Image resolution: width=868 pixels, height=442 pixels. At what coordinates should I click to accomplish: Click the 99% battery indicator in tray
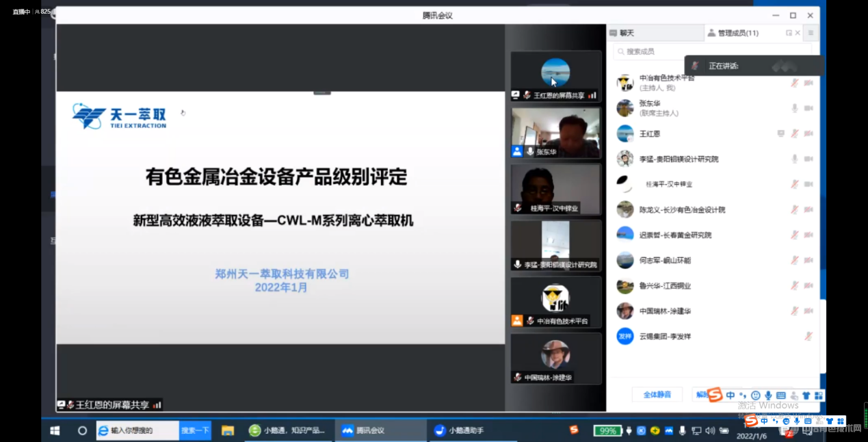point(607,430)
